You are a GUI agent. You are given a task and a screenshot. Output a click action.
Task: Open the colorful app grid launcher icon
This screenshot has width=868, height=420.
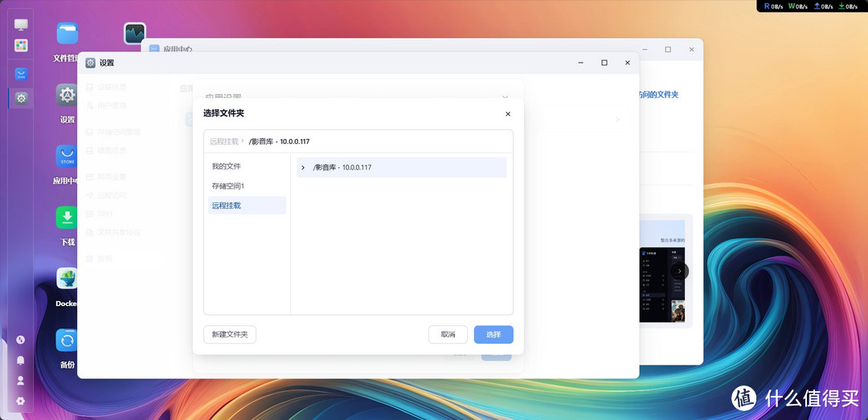tap(21, 46)
